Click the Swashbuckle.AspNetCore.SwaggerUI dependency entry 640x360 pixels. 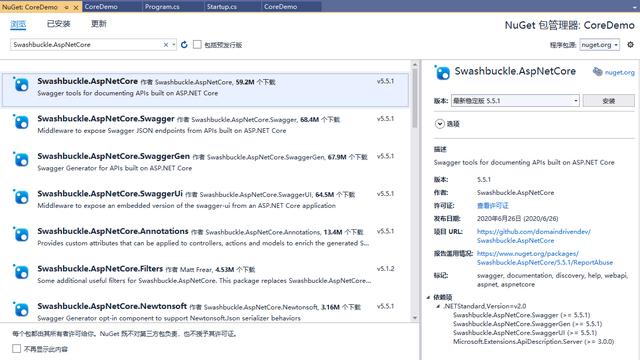tap(524, 333)
